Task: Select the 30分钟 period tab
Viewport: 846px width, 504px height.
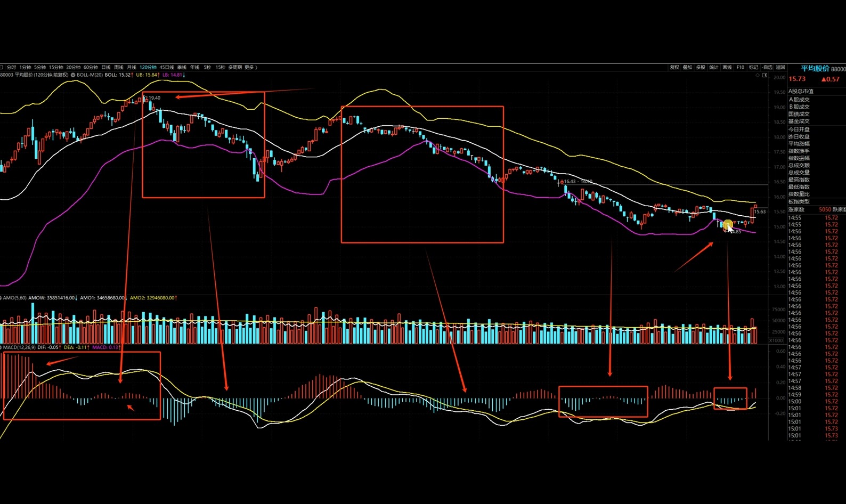Action: pyautogui.click(x=74, y=67)
